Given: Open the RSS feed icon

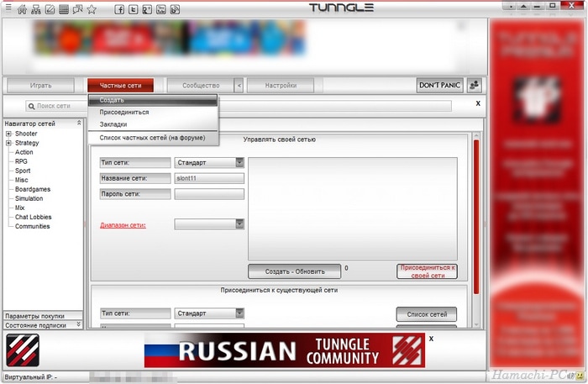Looking at the screenshot, I should [175, 9].
